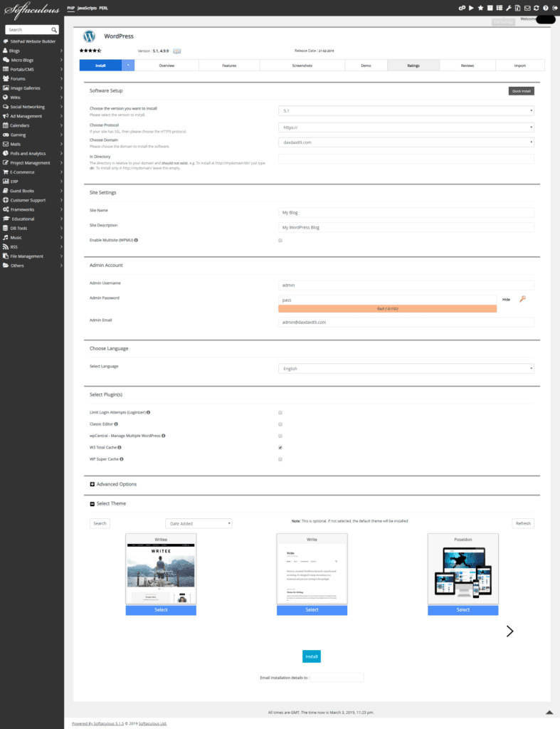The width and height of the screenshot is (560, 729).
Task: Open the Softaculous Ltd. footer link
Action: 152,723
